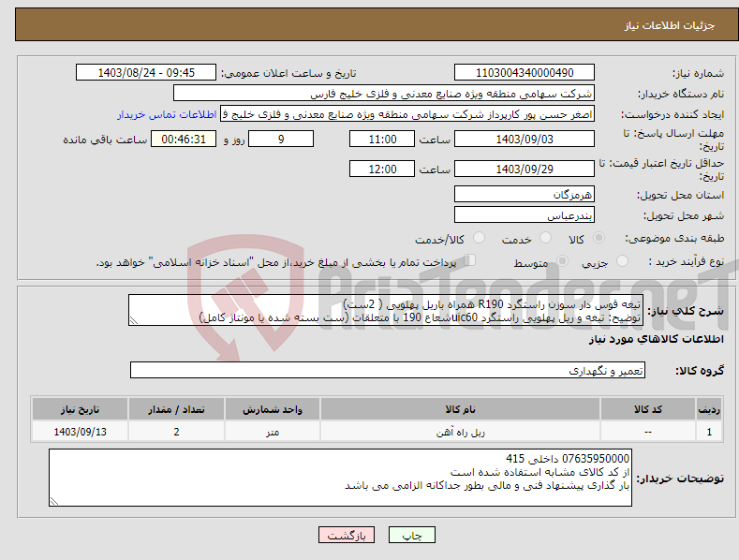
Task: Click the جزئیات اطلاعات نیاز page header
Action: 670,25
